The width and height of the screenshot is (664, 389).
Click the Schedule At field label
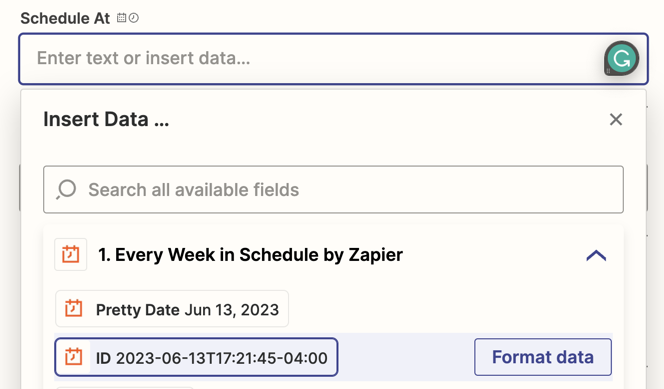tap(65, 18)
